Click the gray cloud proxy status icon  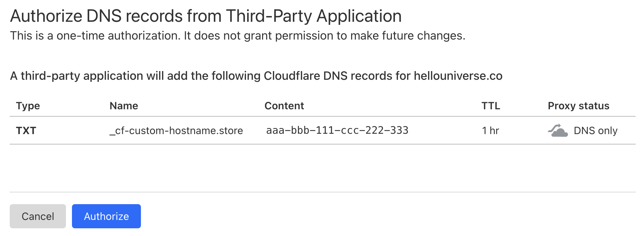(x=558, y=130)
